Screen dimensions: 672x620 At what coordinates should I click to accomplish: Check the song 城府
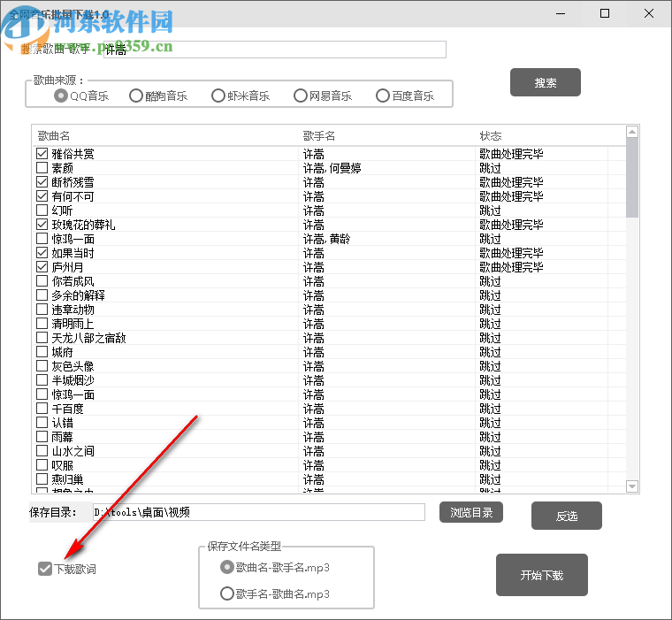pos(42,352)
